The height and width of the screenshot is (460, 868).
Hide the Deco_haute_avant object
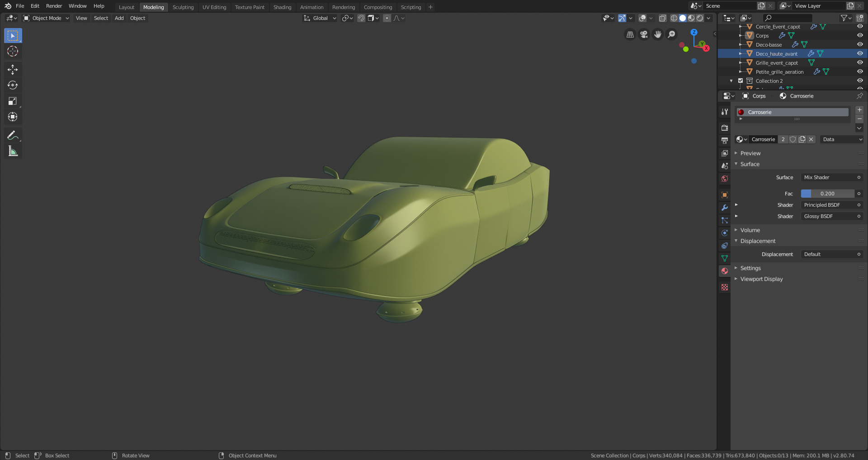[x=860, y=53]
